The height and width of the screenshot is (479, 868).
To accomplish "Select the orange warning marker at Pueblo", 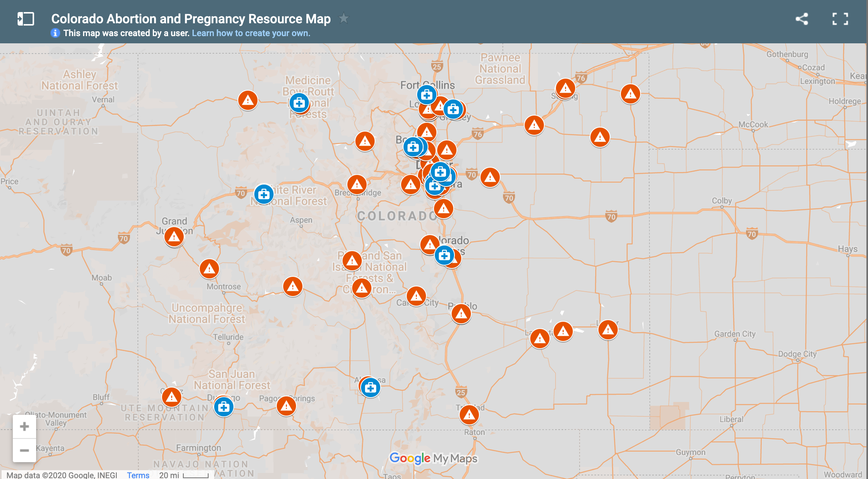I will 461,314.
